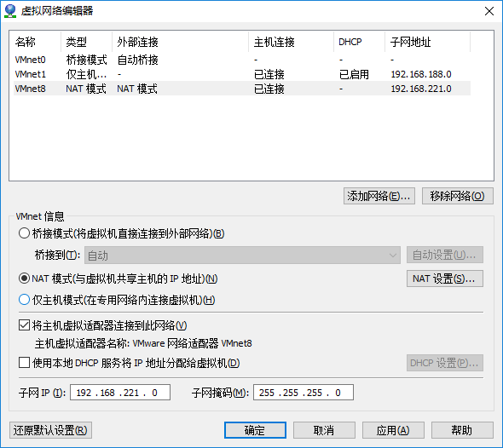Click 还原默认设置(R) button
Screen dimensions: 503x448
click(x=50, y=430)
